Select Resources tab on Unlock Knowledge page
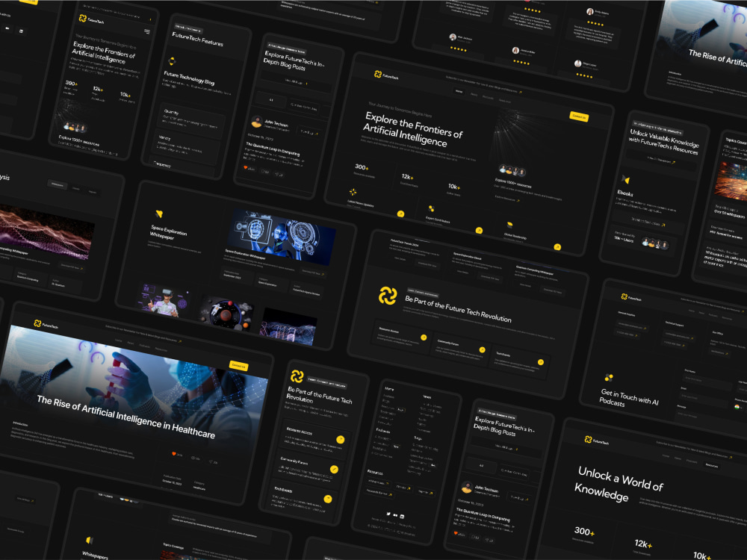Screen dimensions: 747x560 click(712, 466)
